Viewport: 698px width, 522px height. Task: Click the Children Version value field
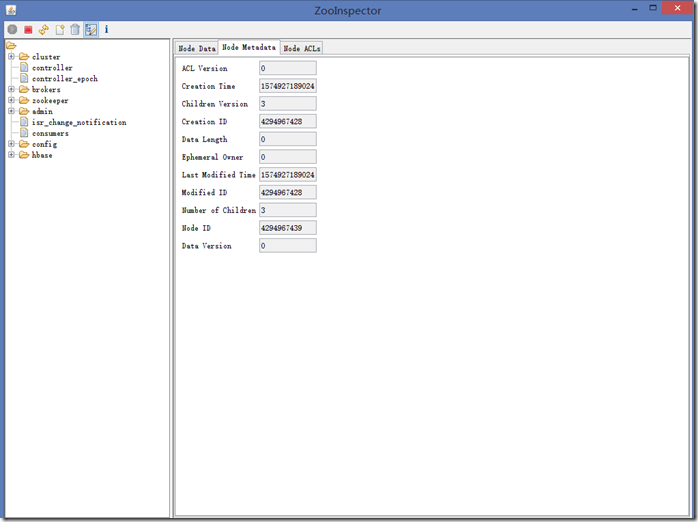click(288, 104)
